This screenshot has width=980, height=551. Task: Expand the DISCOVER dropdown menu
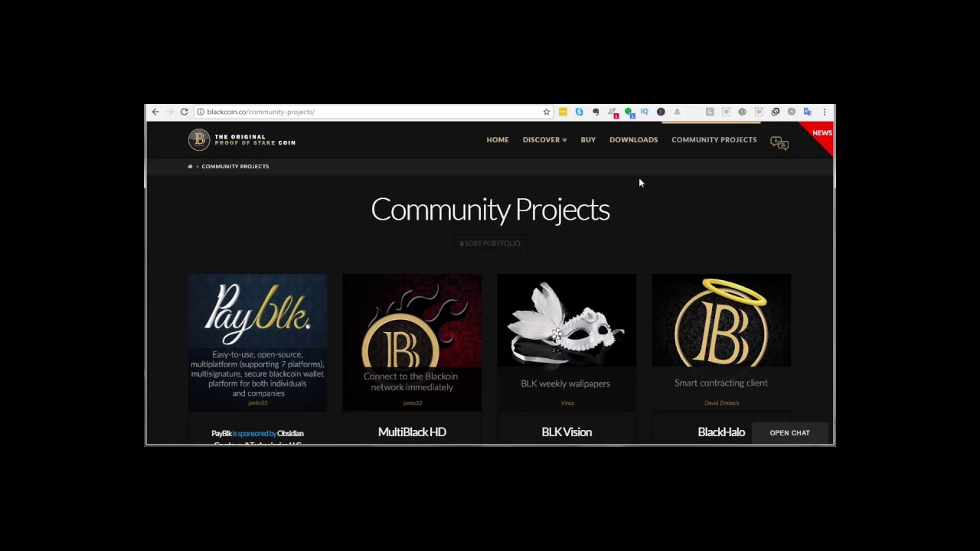pyautogui.click(x=544, y=140)
